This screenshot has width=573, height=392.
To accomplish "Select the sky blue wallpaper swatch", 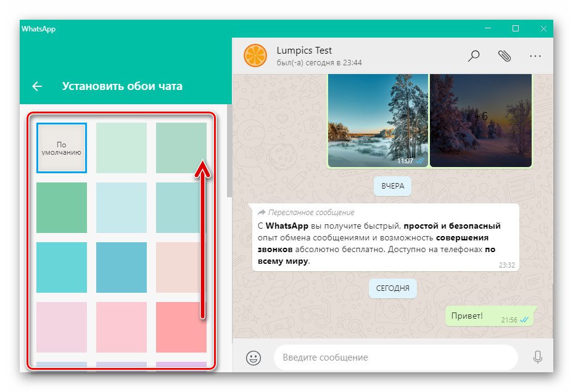I will [x=122, y=267].
